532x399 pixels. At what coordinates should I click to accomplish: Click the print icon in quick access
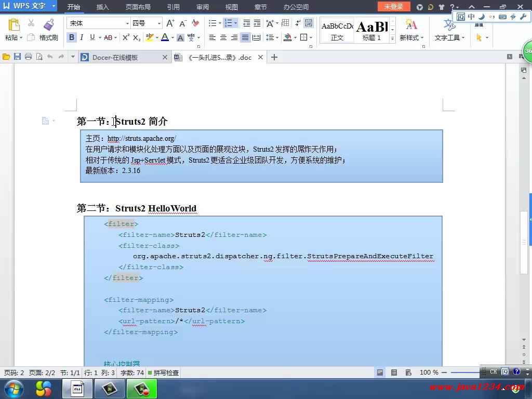28,57
